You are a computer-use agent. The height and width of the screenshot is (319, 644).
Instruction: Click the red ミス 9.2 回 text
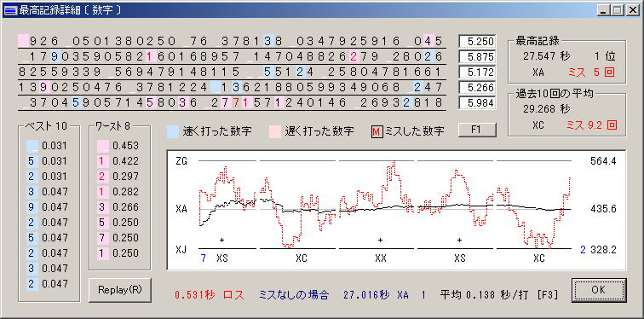[x=592, y=125]
